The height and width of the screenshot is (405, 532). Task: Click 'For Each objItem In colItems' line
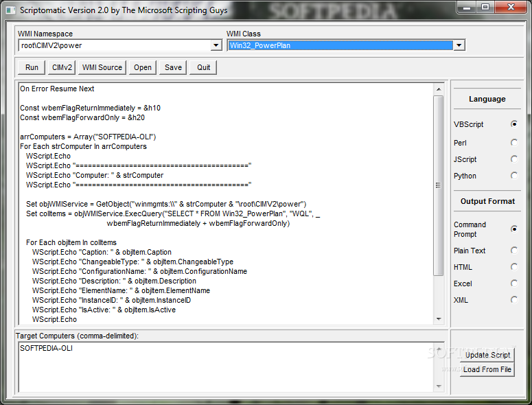tap(71, 242)
